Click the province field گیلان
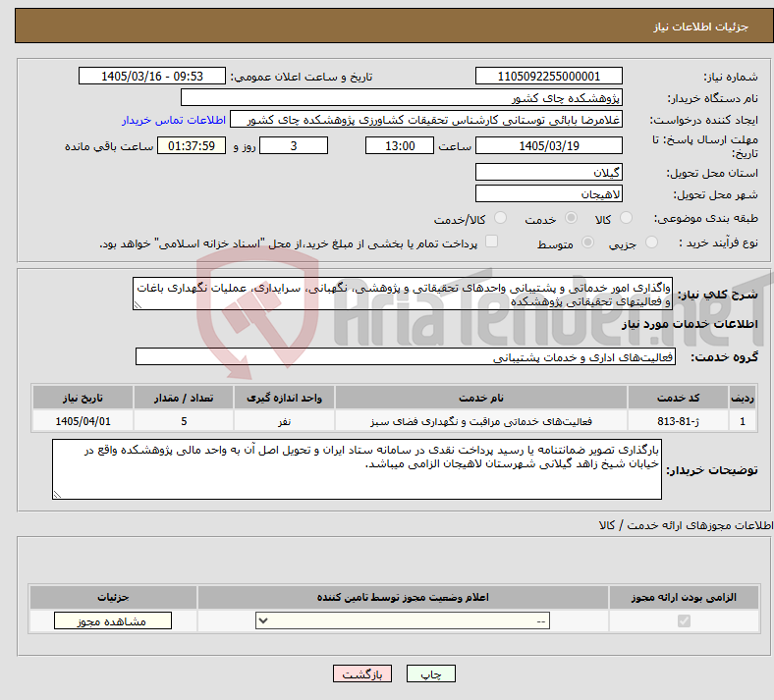This screenshot has height=700, width=774. pyautogui.click(x=548, y=172)
